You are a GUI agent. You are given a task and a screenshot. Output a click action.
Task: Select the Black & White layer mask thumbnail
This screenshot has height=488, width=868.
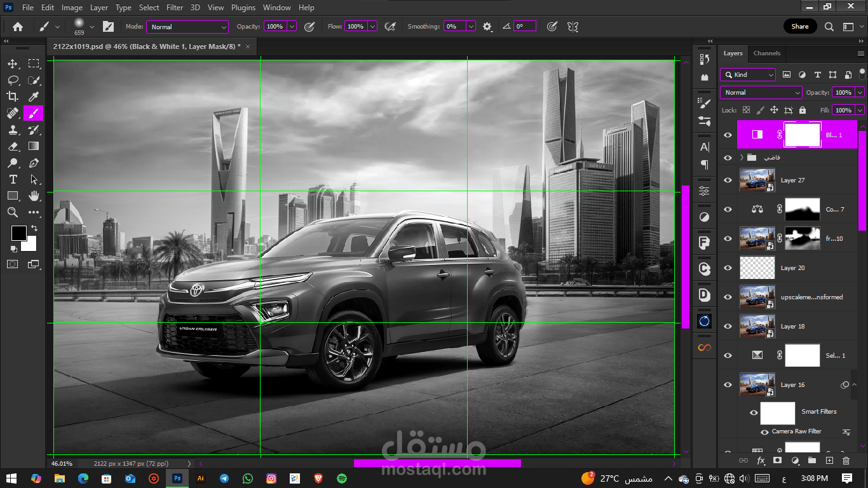(x=803, y=135)
